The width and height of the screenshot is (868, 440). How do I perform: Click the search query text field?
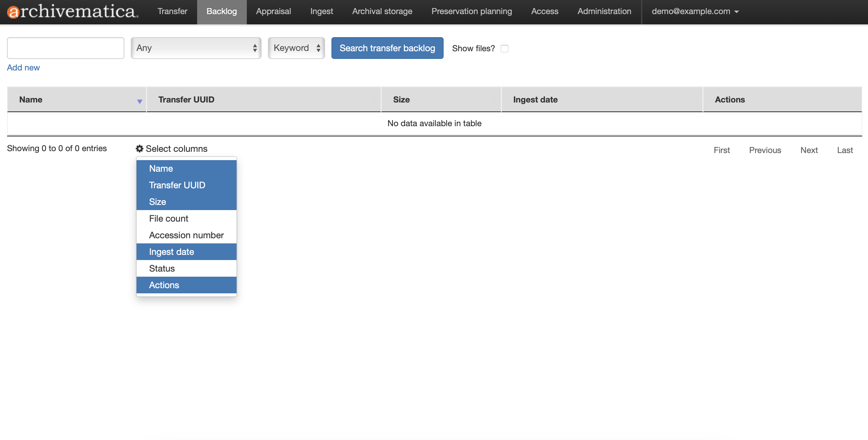(x=65, y=48)
